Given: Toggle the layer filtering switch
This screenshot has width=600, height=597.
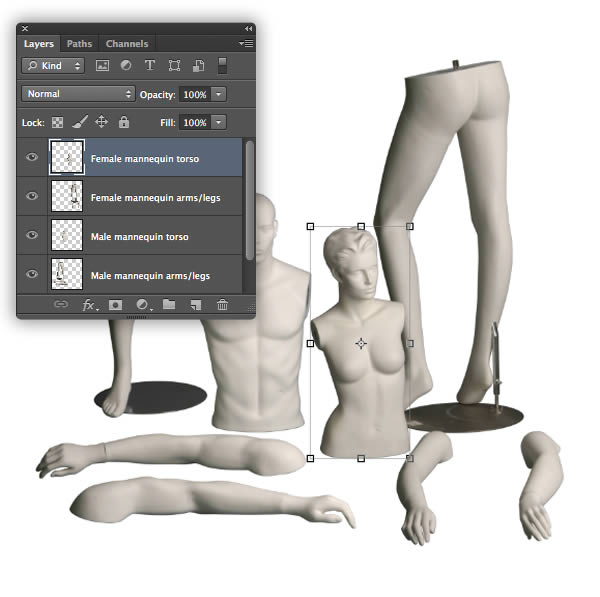Looking at the screenshot, I should (222, 65).
